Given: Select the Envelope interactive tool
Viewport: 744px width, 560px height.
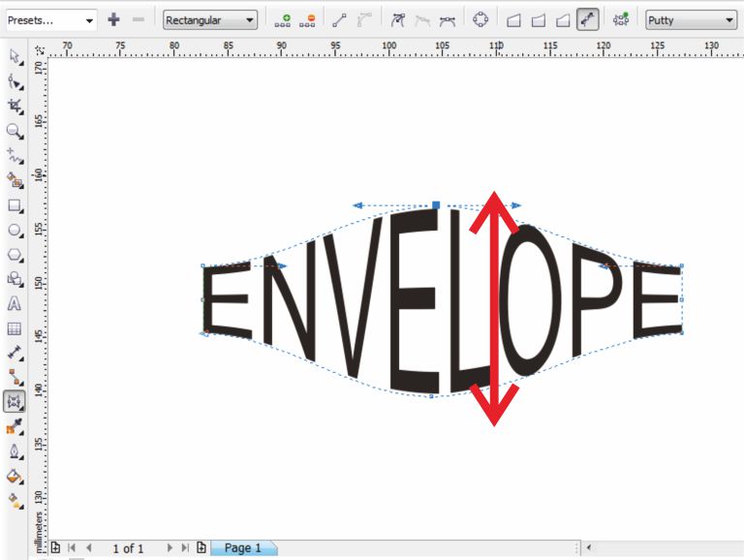Looking at the screenshot, I should coord(15,402).
